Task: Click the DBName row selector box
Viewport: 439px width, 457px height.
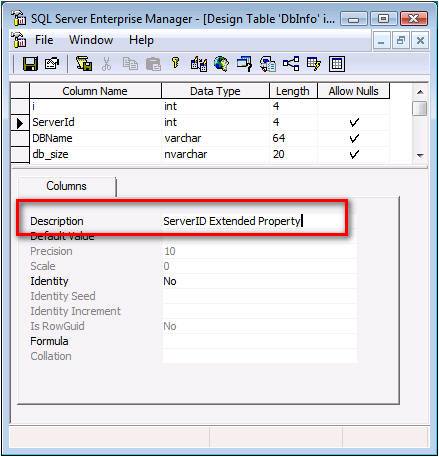Action: pos(20,139)
